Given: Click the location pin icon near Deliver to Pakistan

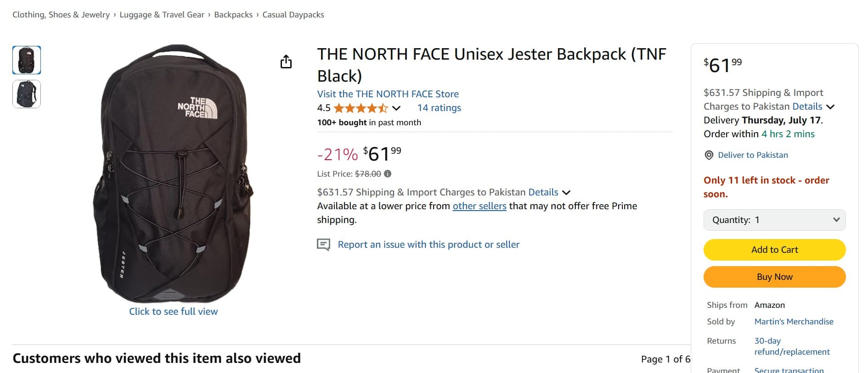Looking at the screenshot, I should click(x=709, y=156).
